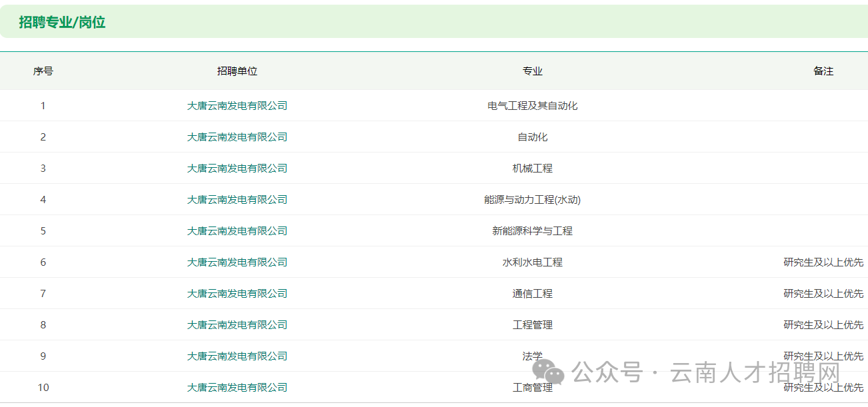This screenshot has width=868, height=407.
Task: Open 大唐云南发电有限公司 link in row 3
Action: (237, 168)
